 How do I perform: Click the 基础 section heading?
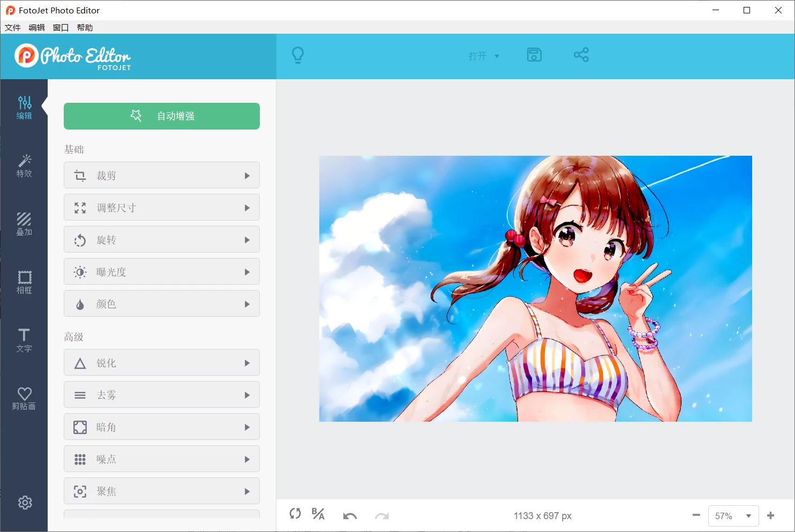click(74, 149)
